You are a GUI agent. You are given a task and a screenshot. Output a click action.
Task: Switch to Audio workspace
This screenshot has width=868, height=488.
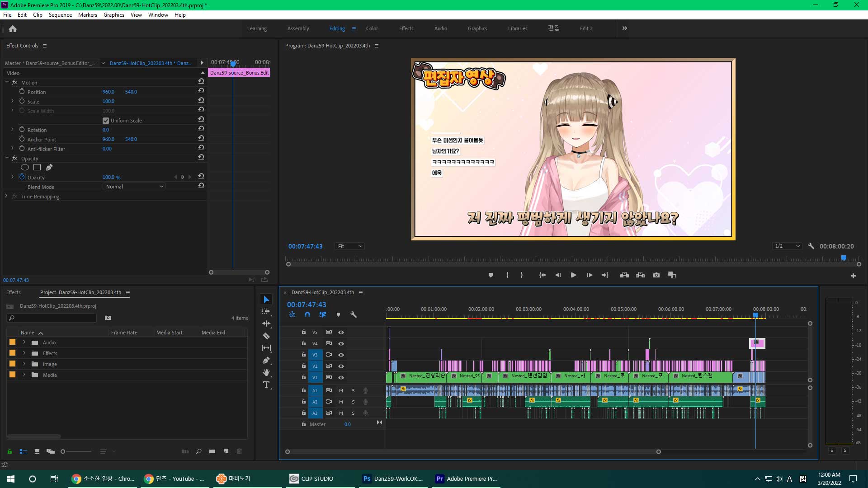pyautogui.click(x=440, y=28)
